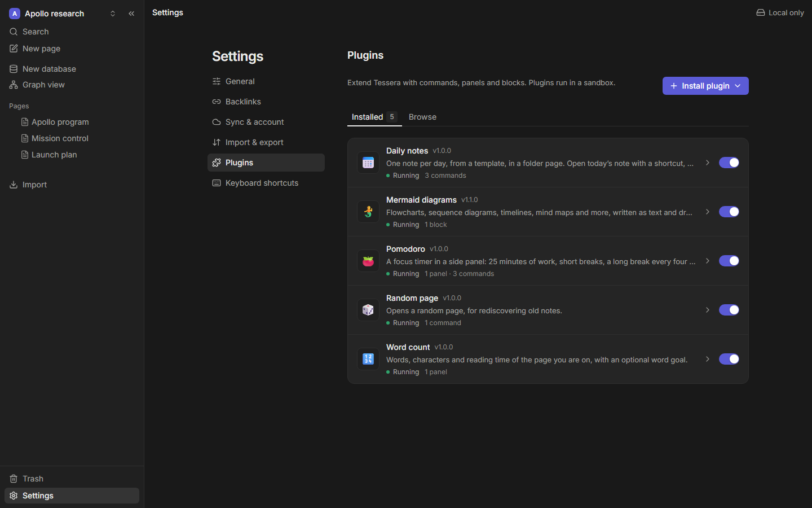Click the Apollo research workspace avatar

pyautogui.click(x=15, y=14)
